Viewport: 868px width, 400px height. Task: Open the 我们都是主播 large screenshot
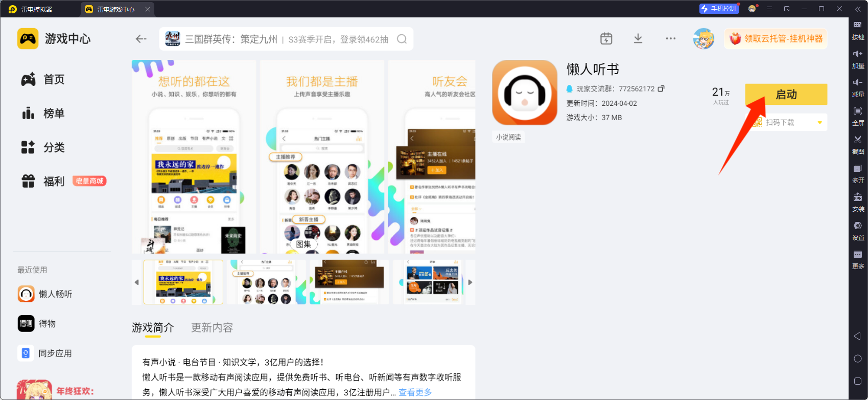point(322,157)
